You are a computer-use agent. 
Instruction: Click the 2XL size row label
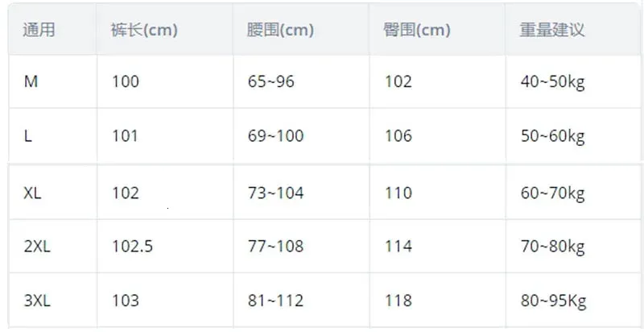(37, 247)
